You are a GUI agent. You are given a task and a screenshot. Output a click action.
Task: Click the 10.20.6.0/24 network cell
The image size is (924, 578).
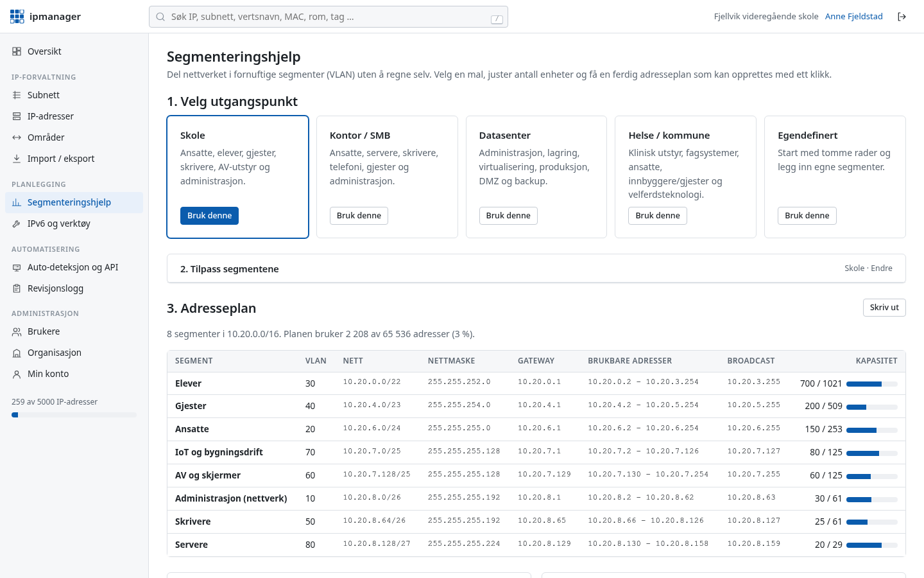point(372,428)
